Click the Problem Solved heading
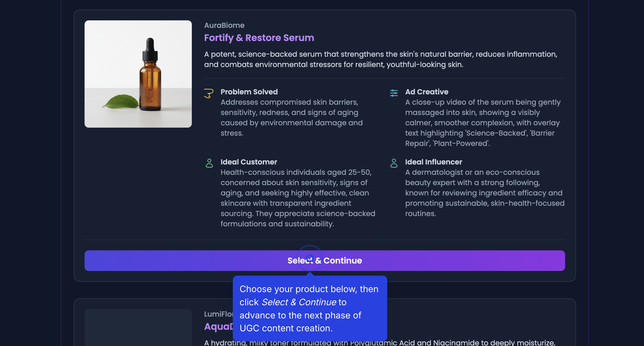Screen dimensions: 644x346 tap(249, 92)
